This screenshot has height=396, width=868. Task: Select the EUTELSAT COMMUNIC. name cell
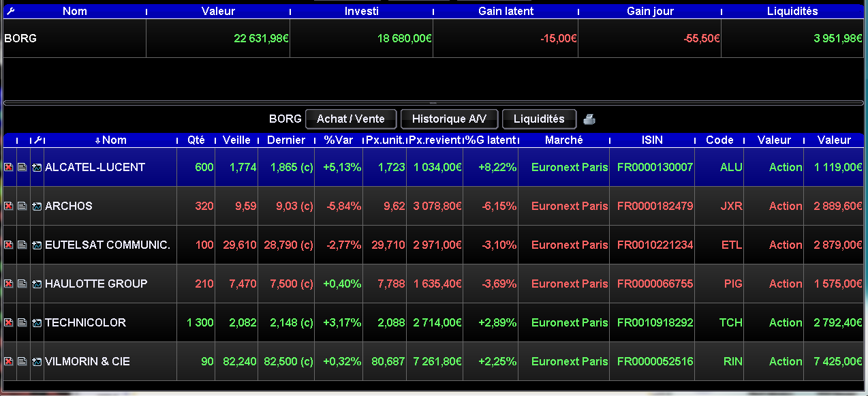point(110,245)
